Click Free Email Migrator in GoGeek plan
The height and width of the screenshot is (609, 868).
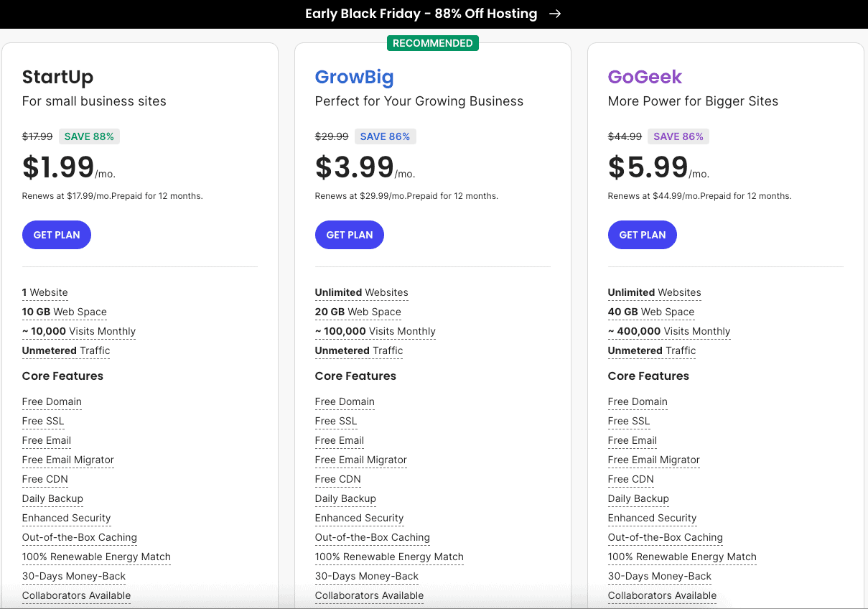pos(654,460)
